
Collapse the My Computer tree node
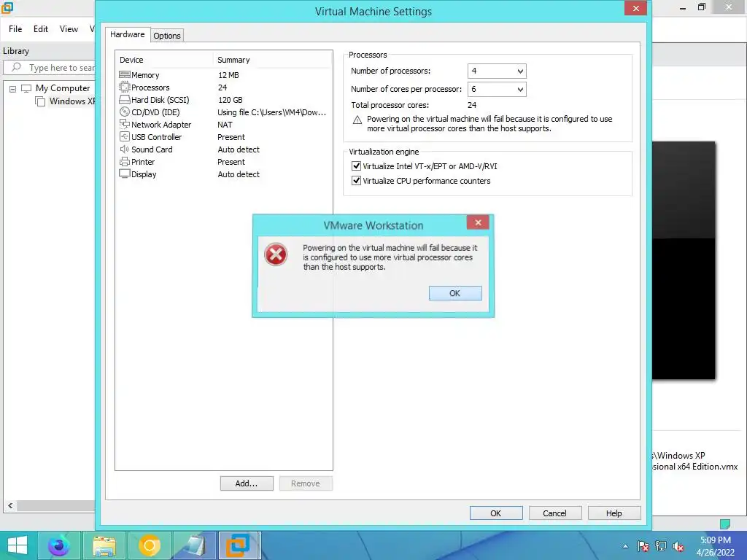click(x=13, y=88)
